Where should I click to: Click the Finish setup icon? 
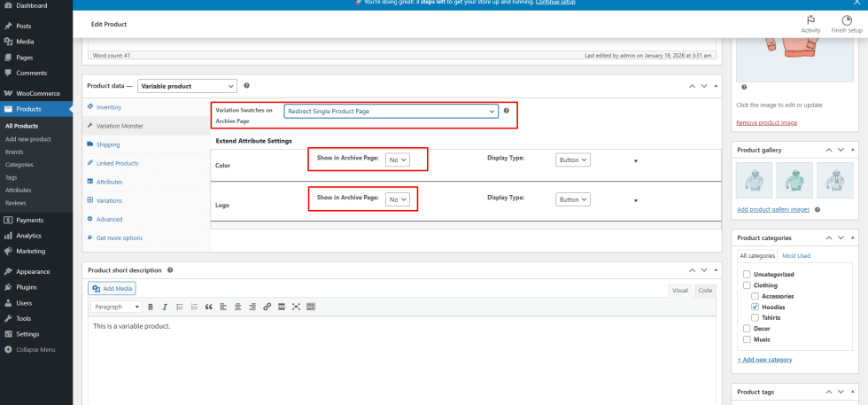click(x=847, y=20)
